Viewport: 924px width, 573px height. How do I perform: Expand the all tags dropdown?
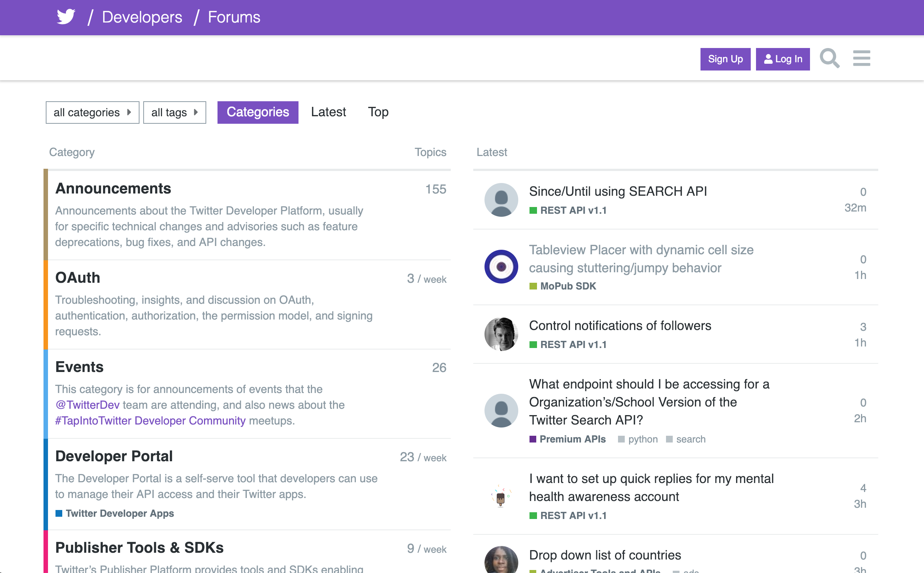[174, 112]
